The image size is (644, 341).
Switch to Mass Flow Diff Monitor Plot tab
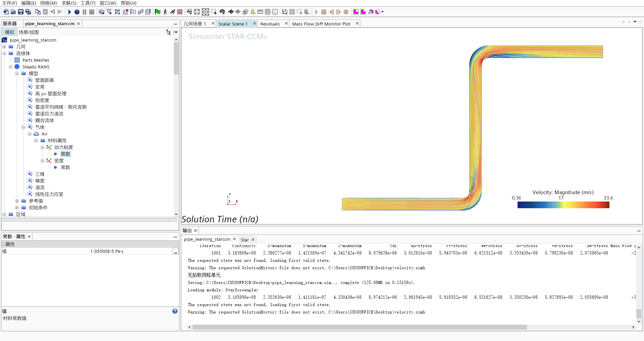tap(321, 24)
